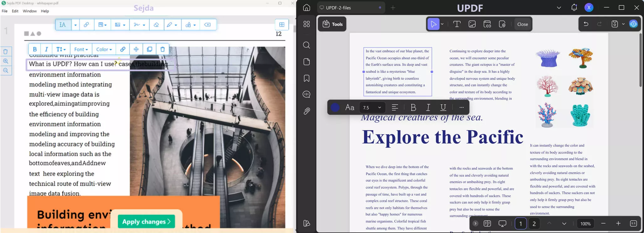The width and height of the screenshot is (644, 233).
Task: Click the user avatar X in UPDF
Action: (589, 8)
